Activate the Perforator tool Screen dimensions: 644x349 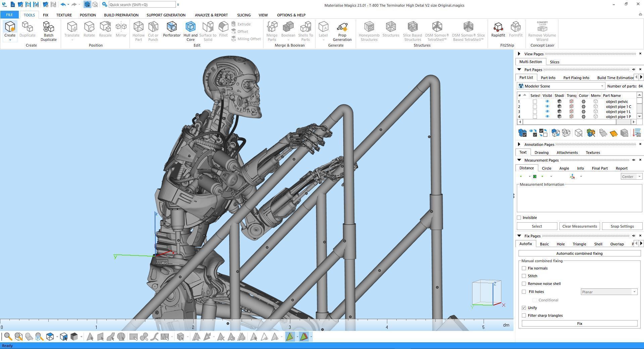pos(171,30)
